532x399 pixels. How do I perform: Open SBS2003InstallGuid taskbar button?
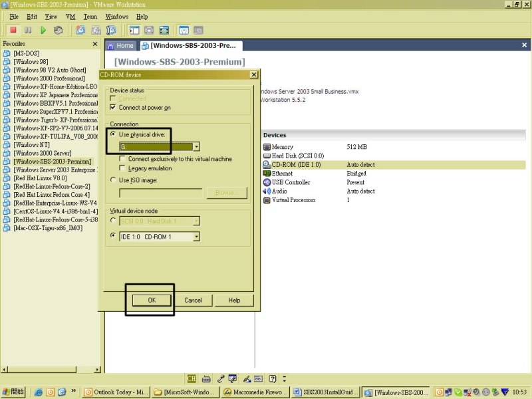325,392
